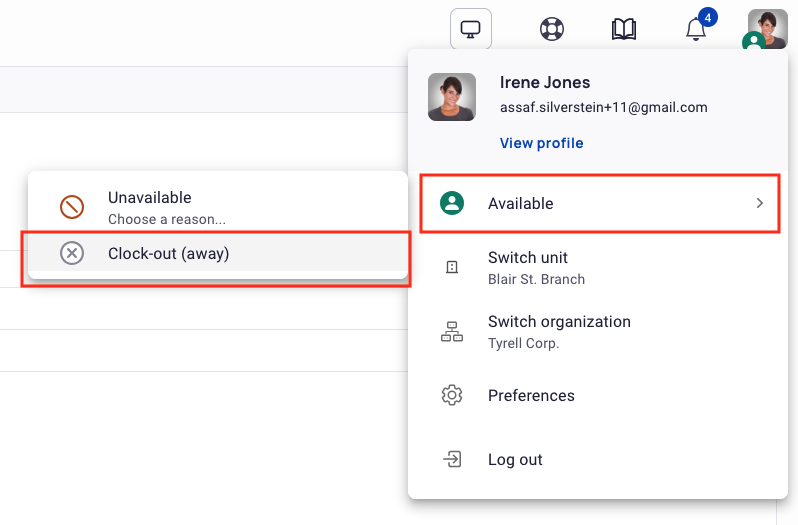This screenshot has width=798, height=525.
Task: Click the user avatar in top corner
Action: (x=767, y=28)
